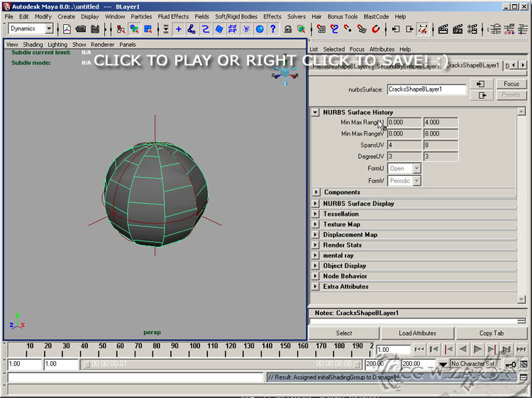Open the Shading menu in viewport panel
The image size is (532, 398).
[33, 45]
